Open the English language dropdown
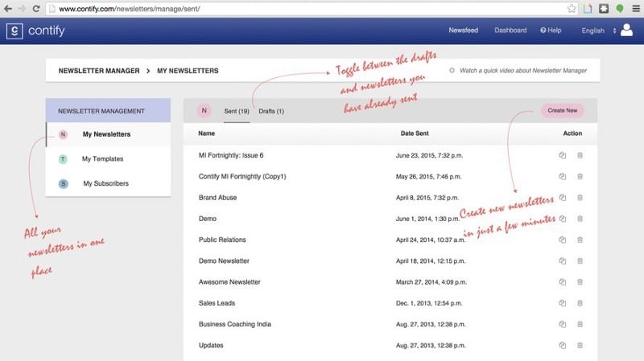 598,31
